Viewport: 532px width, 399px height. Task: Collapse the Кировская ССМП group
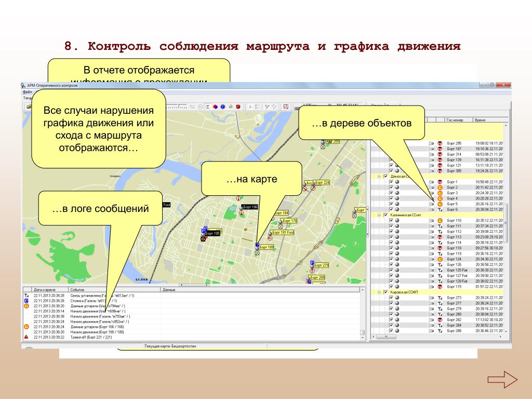(x=379, y=292)
